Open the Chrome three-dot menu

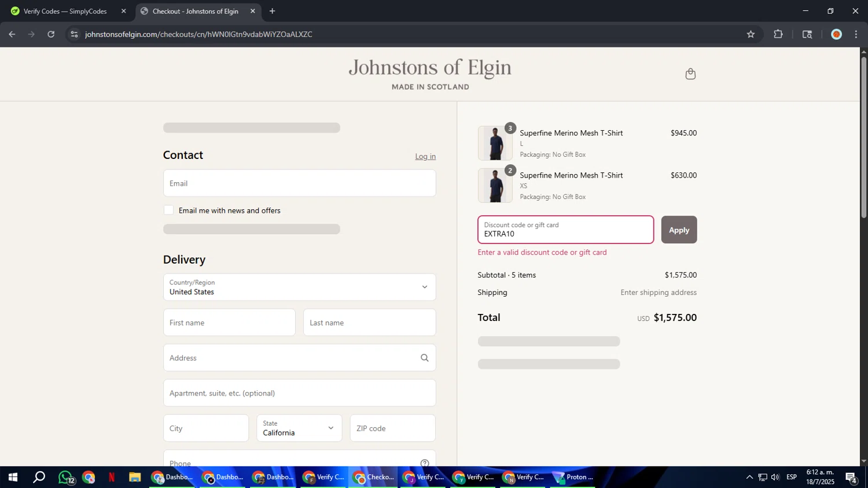coord(856,34)
